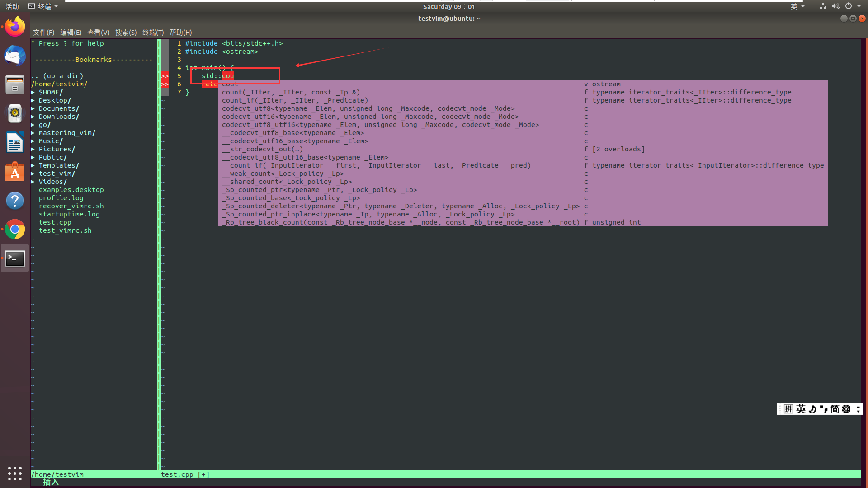Open Firefox from the Ubuntu dock
The height and width of the screenshot is (488, 868).
(14, 26)
